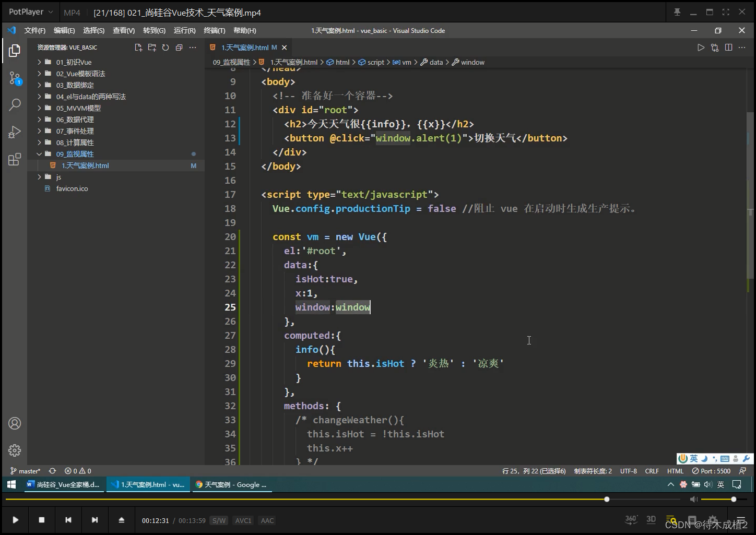Open the errors and warnings counter
756x535 pixels.
point(78,471)
